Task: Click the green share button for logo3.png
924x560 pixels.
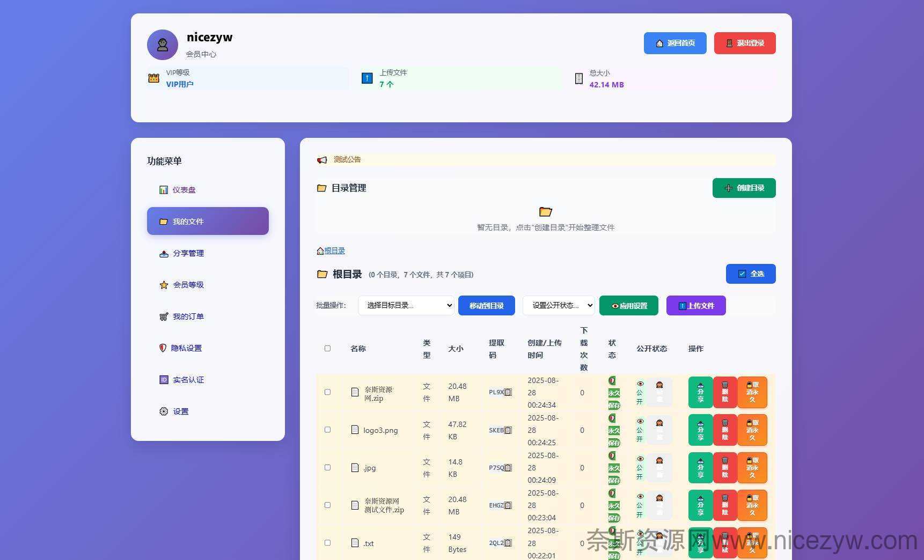Action: [700, 430]
